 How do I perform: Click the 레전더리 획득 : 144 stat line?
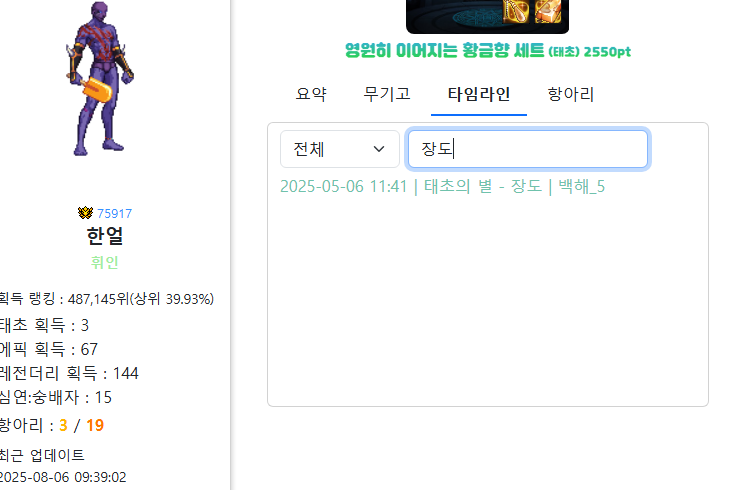click(69, 373)
